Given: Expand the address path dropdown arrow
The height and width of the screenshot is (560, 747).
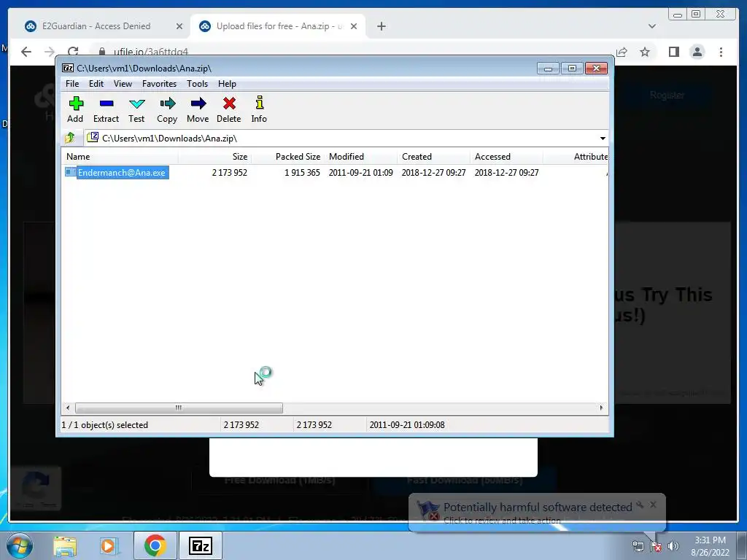Looking at the screenshot, I should coord(603,139).
